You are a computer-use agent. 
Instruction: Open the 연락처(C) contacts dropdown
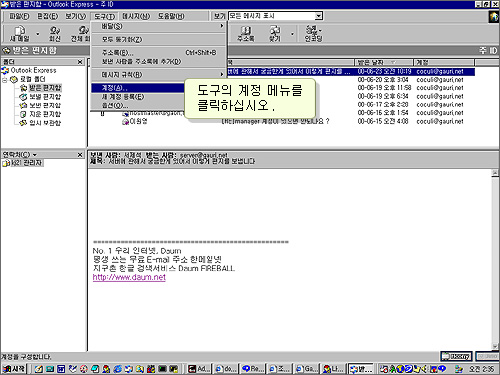coord(19,155)
